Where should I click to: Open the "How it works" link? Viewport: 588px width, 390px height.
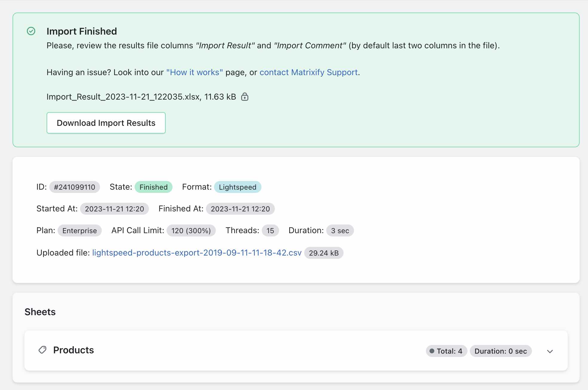[194, 72]
